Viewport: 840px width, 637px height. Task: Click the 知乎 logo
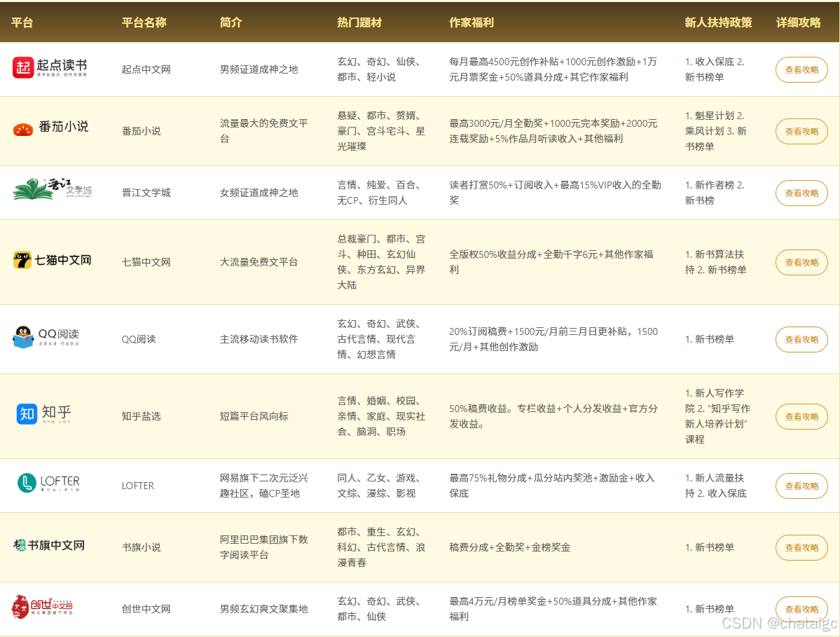tap(44, 413)
